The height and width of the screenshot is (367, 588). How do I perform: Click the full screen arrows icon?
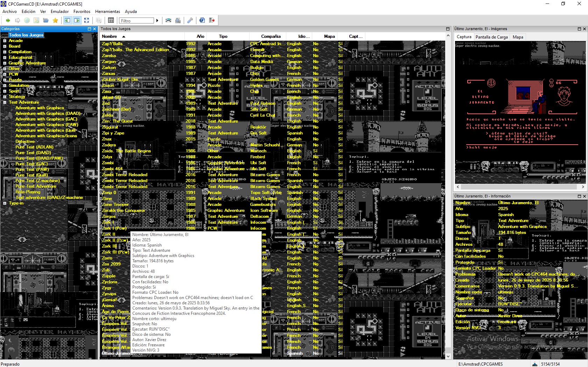pyautogui.click(x=86, y=21)
